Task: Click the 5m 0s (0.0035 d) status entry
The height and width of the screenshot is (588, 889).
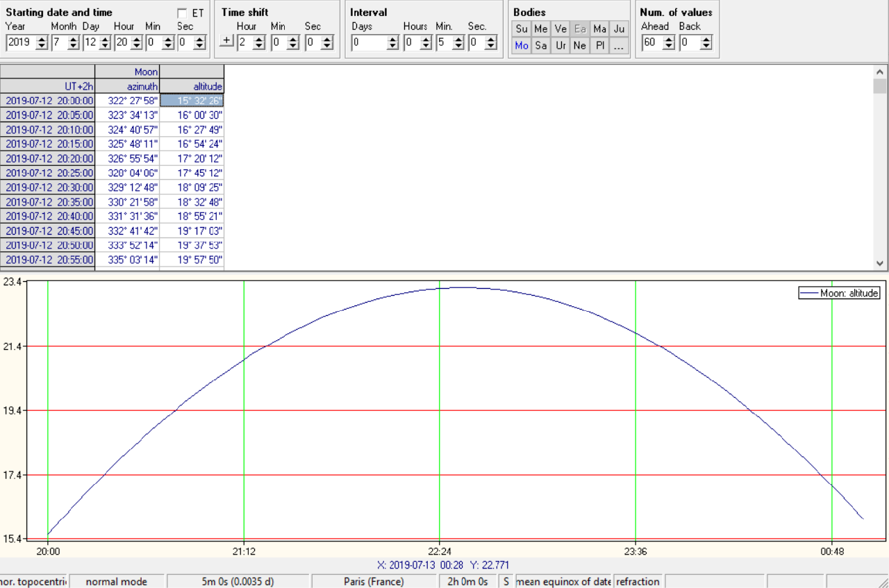Action: click(237, 582)
